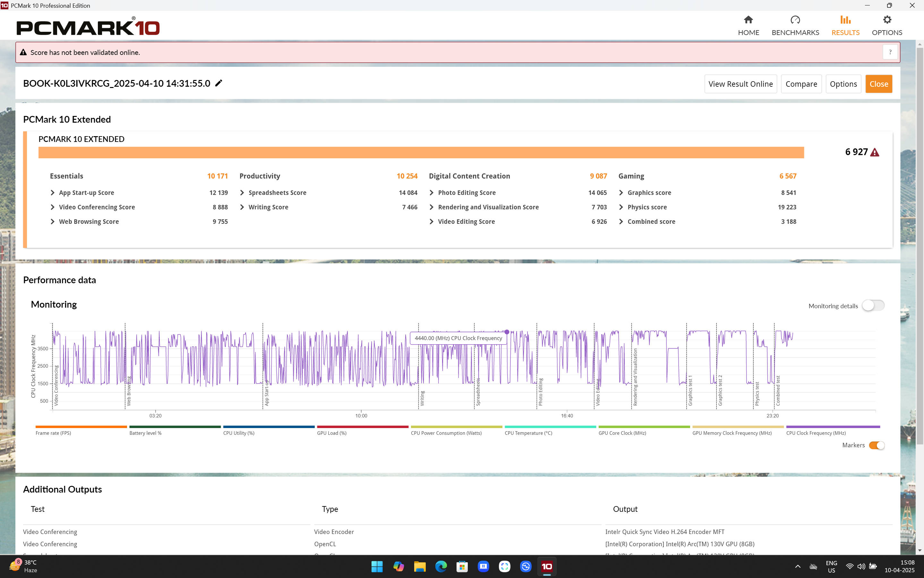Open Copilot from the taskbar
The height and width of the screenshot is (578, 924).
(x=398, y=566)
